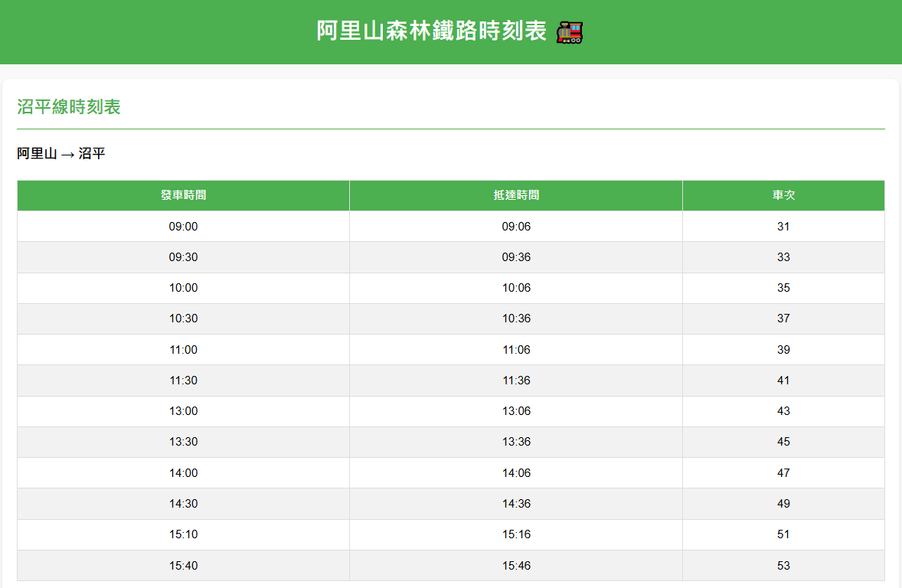The image size is (902, 588).
Task: Click the 阿里山 → 沼平 route label
Action: [x=61, y=154]
